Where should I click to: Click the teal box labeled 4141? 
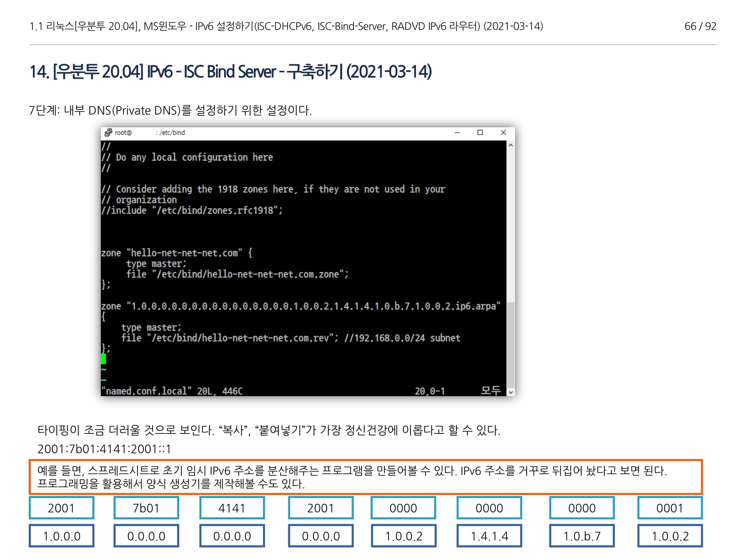[232, 508]
